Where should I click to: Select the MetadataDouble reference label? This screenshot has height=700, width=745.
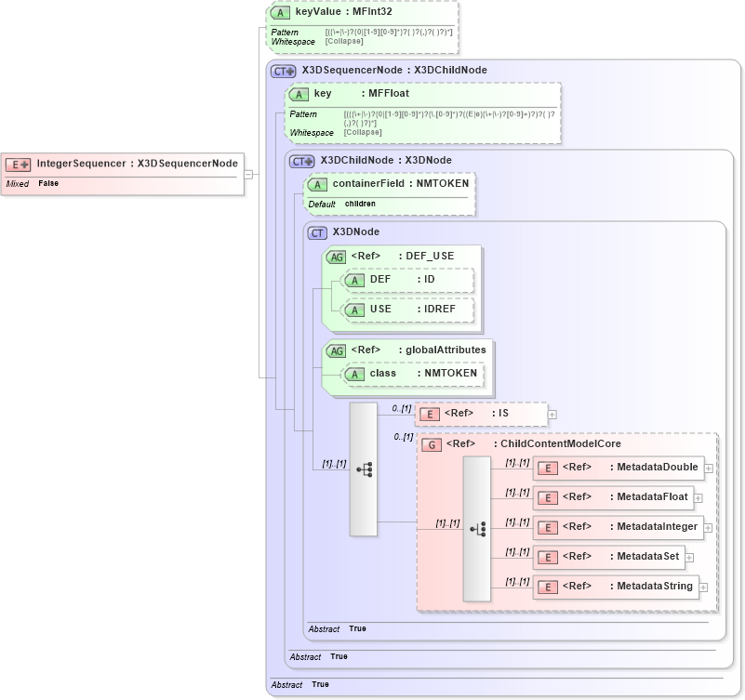pyautogui.click(x=630, y=467)
